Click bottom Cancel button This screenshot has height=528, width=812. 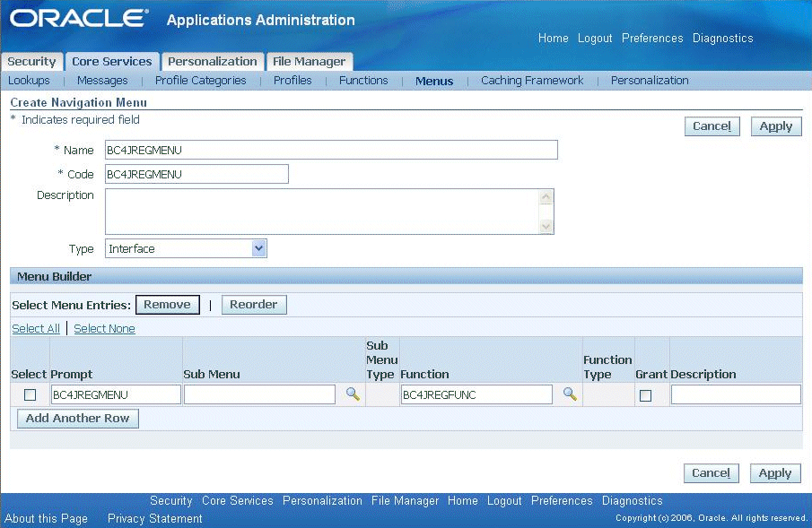coord(711,473)
